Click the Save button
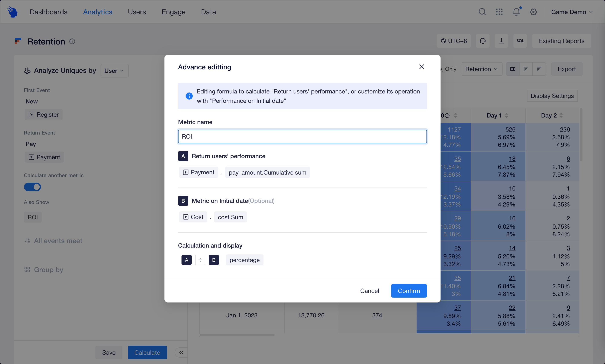Viewport: 605px width, 364px height. click(109, 353)
